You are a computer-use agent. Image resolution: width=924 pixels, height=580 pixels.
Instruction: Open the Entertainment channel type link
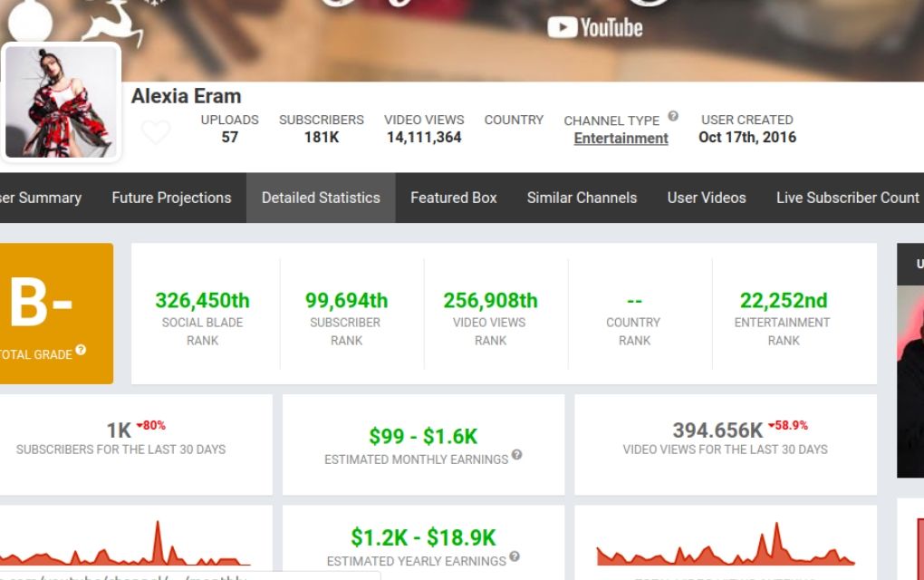tap(621, 138)
